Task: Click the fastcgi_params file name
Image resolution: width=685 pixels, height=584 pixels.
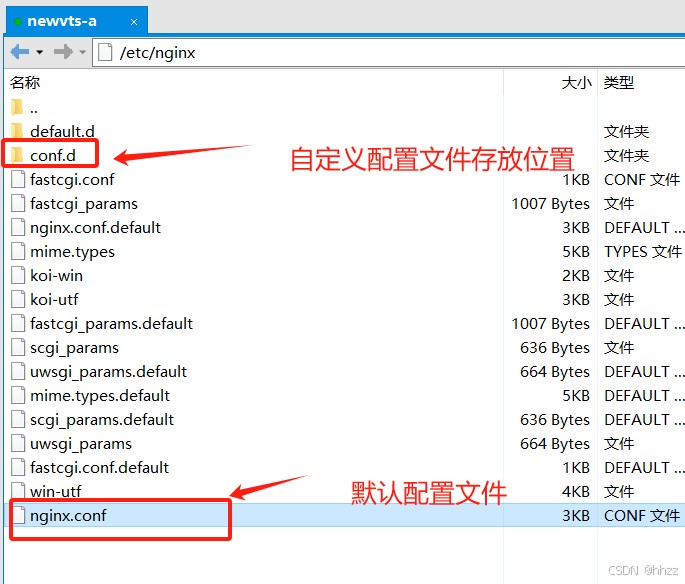Action: 84,204
